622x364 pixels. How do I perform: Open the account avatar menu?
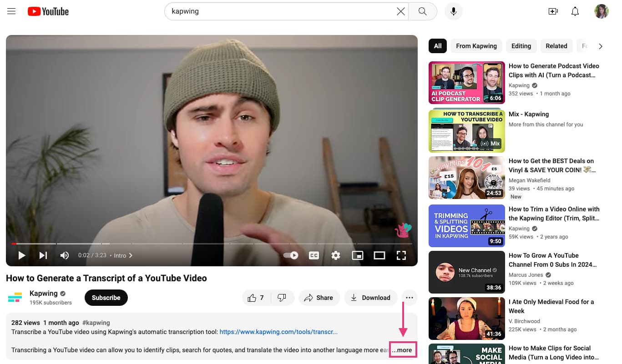(601, 11)
